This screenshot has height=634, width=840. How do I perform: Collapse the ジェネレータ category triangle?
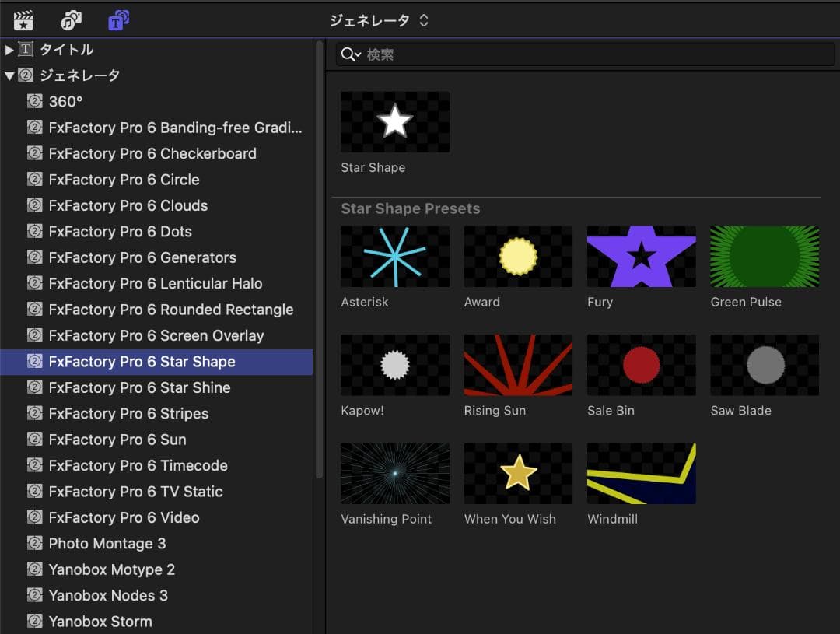click(9, 75)
